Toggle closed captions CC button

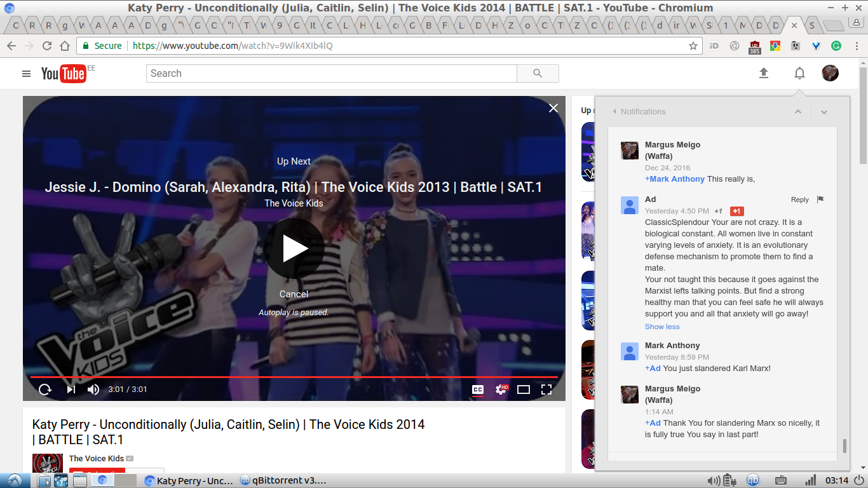478,390
